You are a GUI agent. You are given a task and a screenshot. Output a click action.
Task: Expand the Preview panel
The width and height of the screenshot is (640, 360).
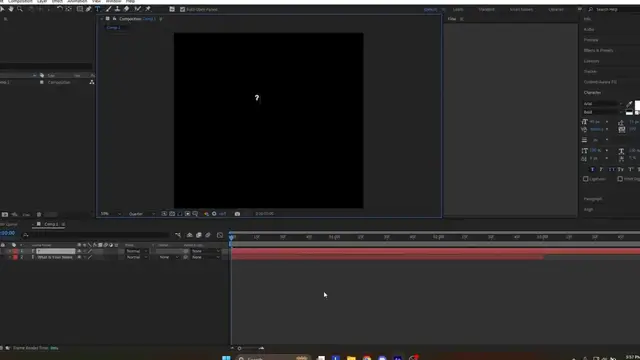point(591,40)
